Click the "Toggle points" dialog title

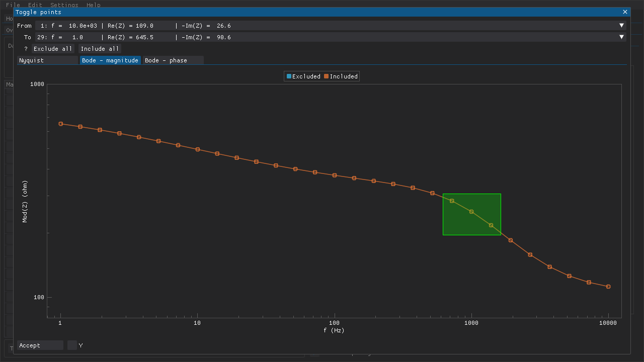pos(38,12)
